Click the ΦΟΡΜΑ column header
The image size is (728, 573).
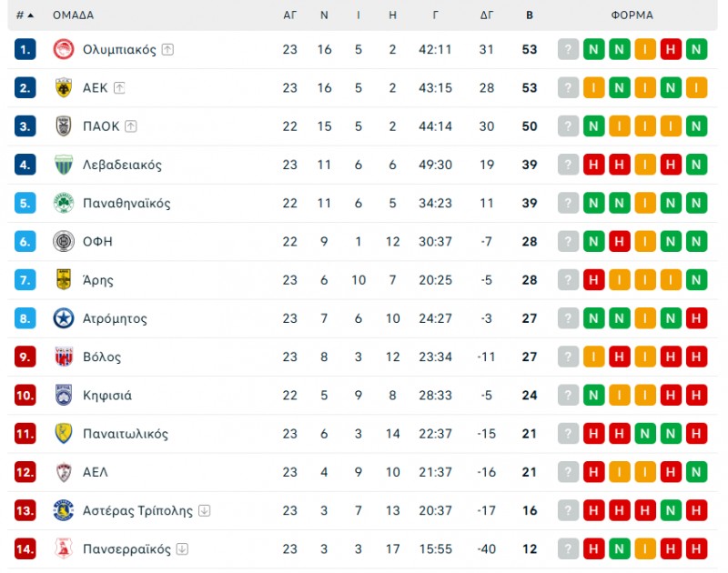(x=632, y=15)
